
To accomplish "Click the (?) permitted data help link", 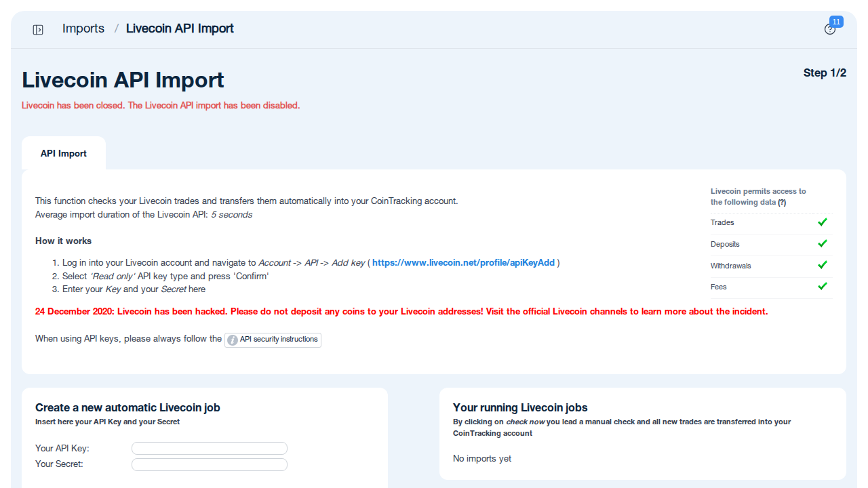I will tap(782, 203).
